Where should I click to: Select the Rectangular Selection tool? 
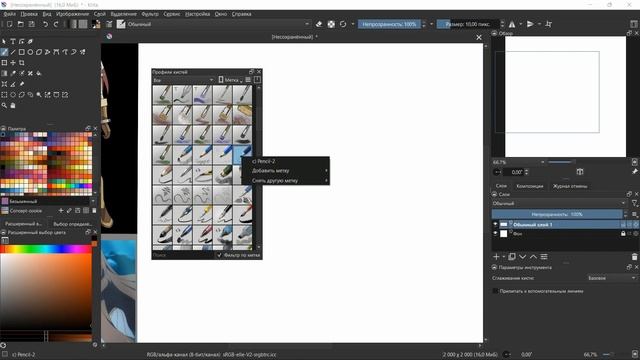(4, 95)
